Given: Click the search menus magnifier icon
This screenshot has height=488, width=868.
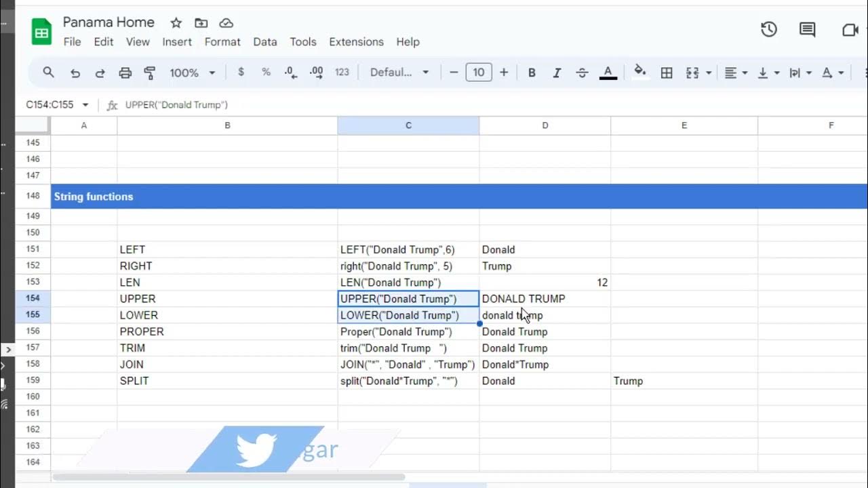Looking at the screenshot, I should point(48,73).
